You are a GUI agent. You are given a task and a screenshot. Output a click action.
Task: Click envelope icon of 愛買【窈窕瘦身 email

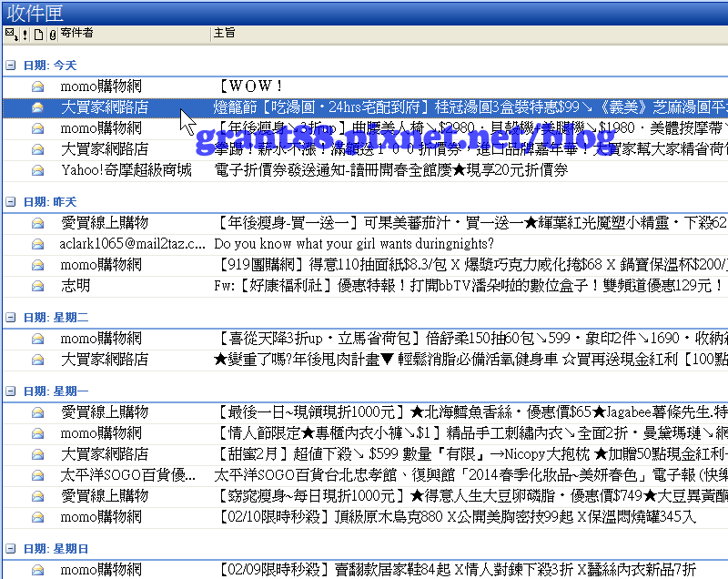37,496
